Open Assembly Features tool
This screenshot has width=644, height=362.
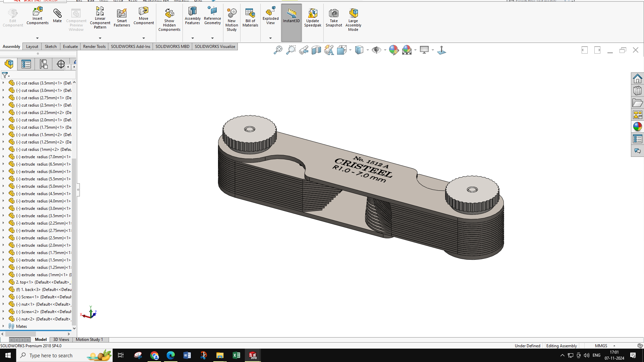pyautogui.click(x=193, y=16)
